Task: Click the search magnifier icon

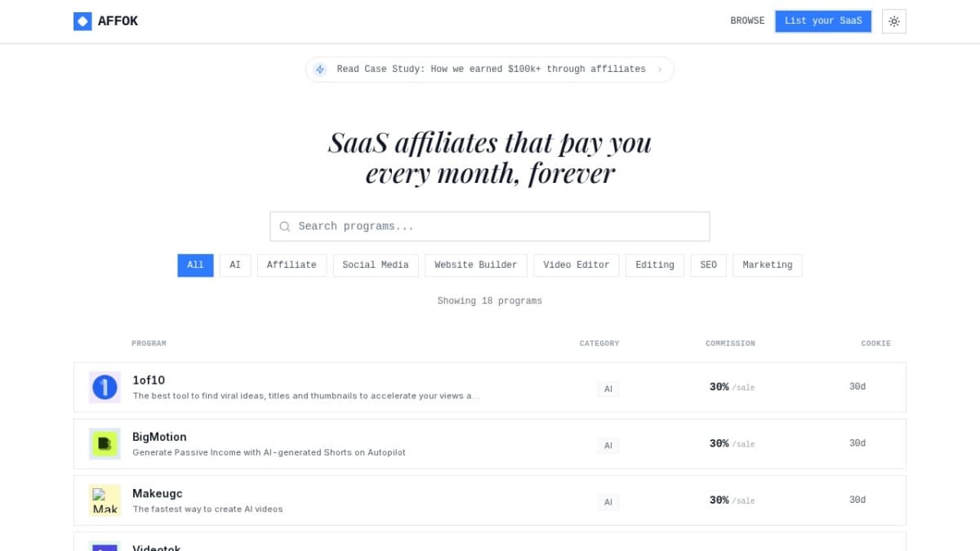Action: point(284,227)
